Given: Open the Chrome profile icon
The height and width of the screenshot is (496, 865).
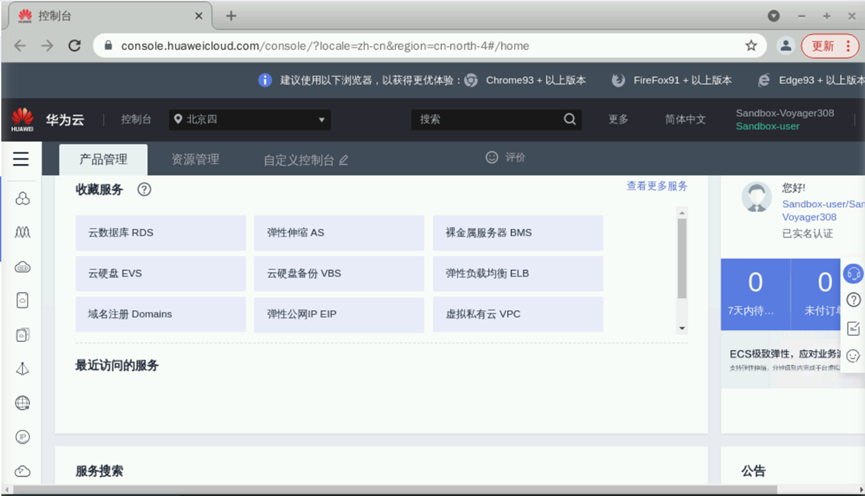Looking at the screenshot, I should coord(786,46).
